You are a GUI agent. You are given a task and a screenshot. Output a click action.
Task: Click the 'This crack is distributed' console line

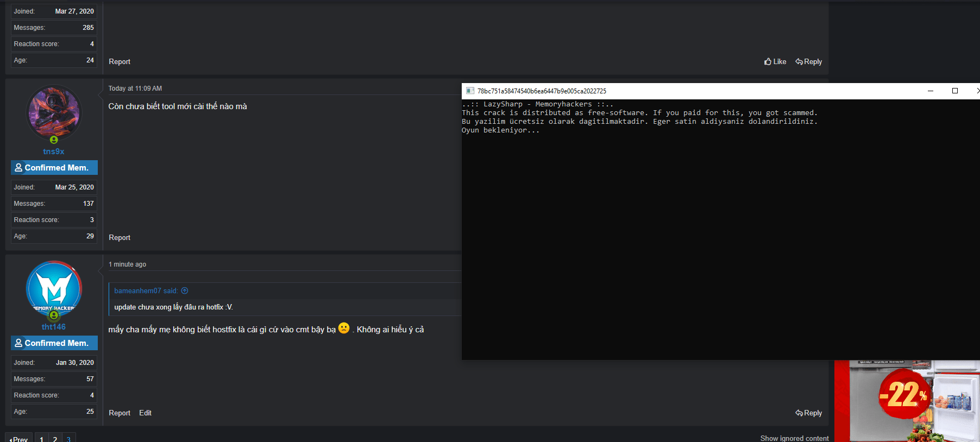tap(639, 113)
